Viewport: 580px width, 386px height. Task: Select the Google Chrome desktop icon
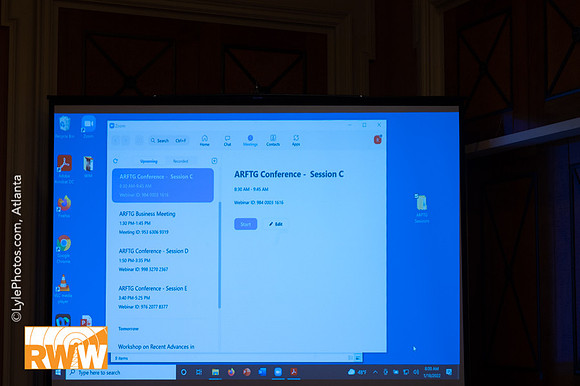pyautogui.click(x=64, y=249)
